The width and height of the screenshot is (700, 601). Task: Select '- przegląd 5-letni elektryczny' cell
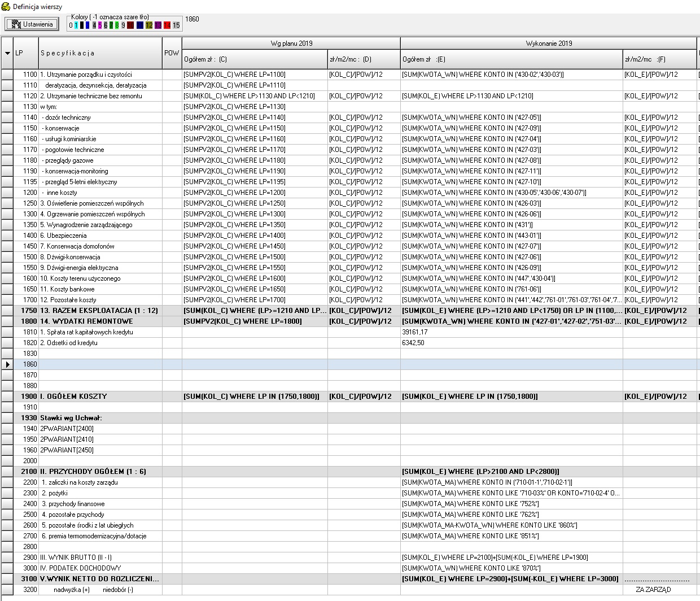pos(100,182)
